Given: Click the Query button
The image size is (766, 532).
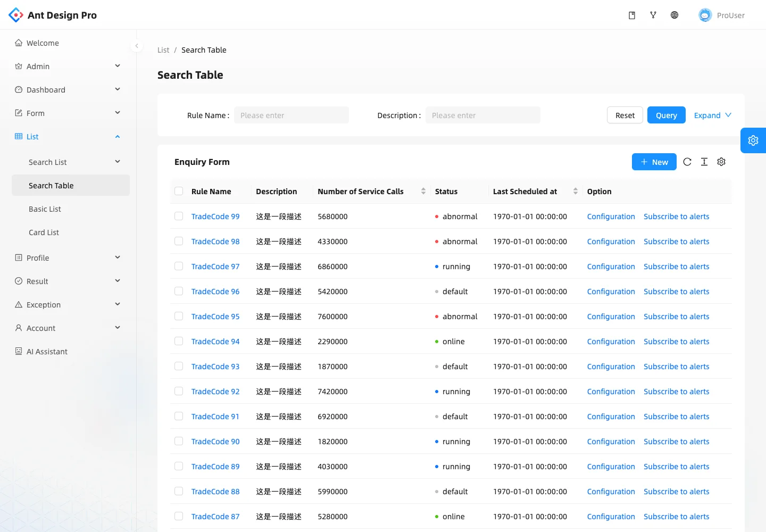Looking at the screenshot, I should (667, 115).
